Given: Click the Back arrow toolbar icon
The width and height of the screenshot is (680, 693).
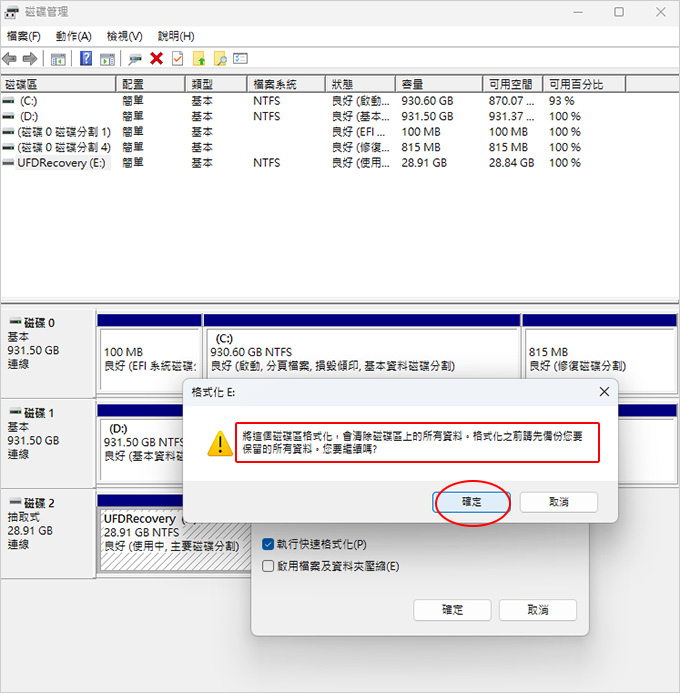Looking at the screenshot, I should point(9,59).
